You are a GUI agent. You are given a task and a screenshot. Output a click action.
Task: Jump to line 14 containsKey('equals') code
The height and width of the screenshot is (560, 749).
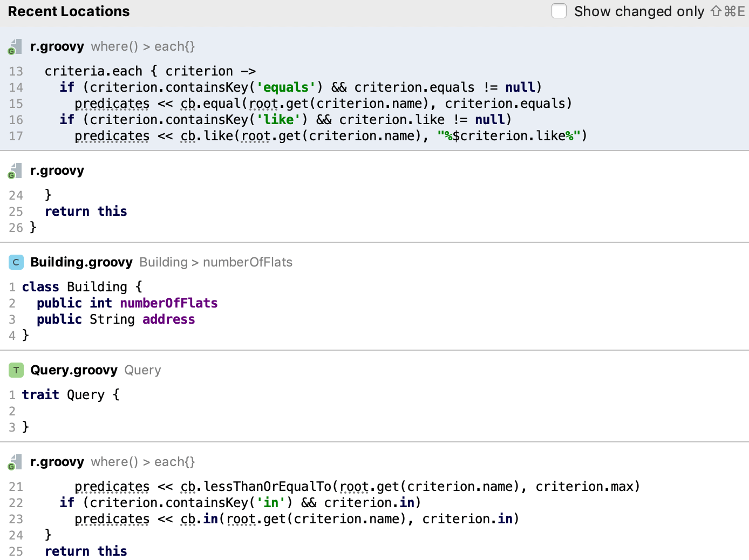pyautogui.click(x=300, y=87)
